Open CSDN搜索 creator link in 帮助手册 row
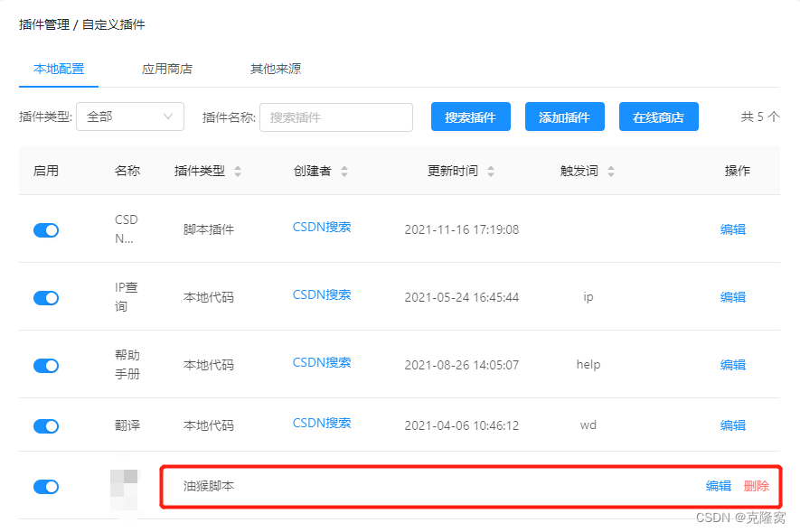This screenshot has height=532, width=800. tap(322, 363)
